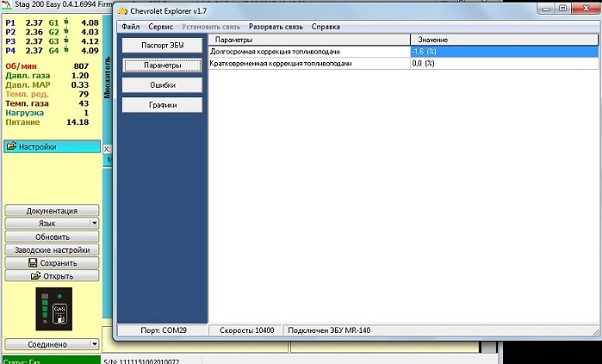Click the floppy disk icon on Сохранить
602x364 pixels.
(x=33, y=262)
